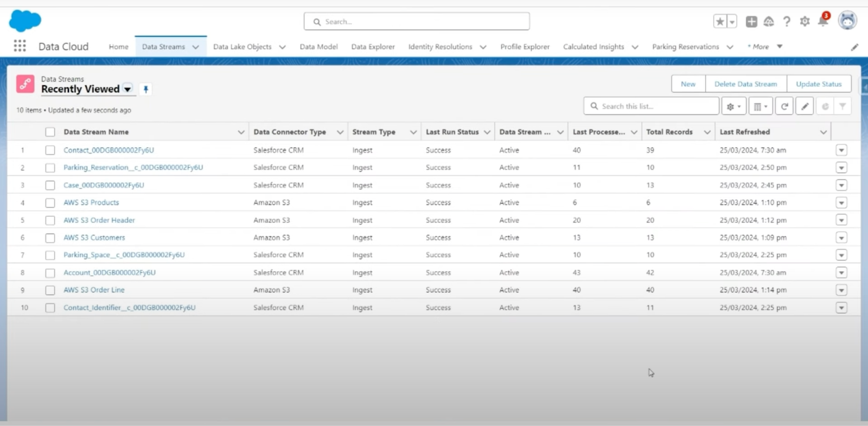Tick the AWS S3 Order Line row checkbox
Viewport: 868px width, 426px height.
pyautogui.click(x=50, y=290)
